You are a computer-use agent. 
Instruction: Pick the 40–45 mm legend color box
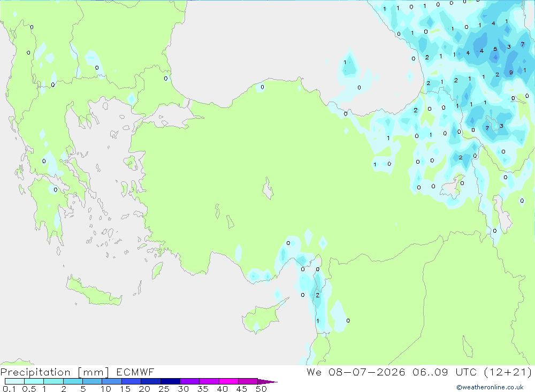(x=228, y=381)
